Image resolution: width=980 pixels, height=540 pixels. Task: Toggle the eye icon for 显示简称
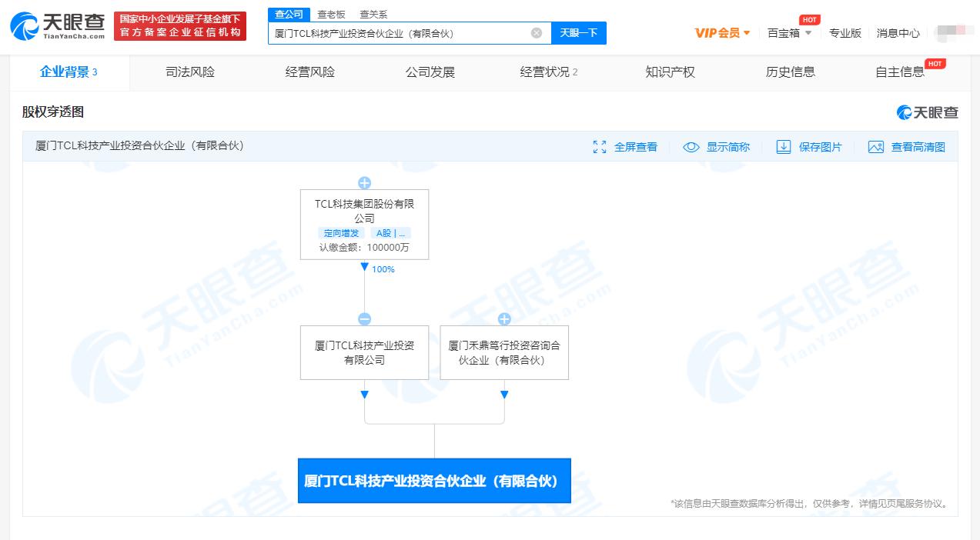[691, 147]
